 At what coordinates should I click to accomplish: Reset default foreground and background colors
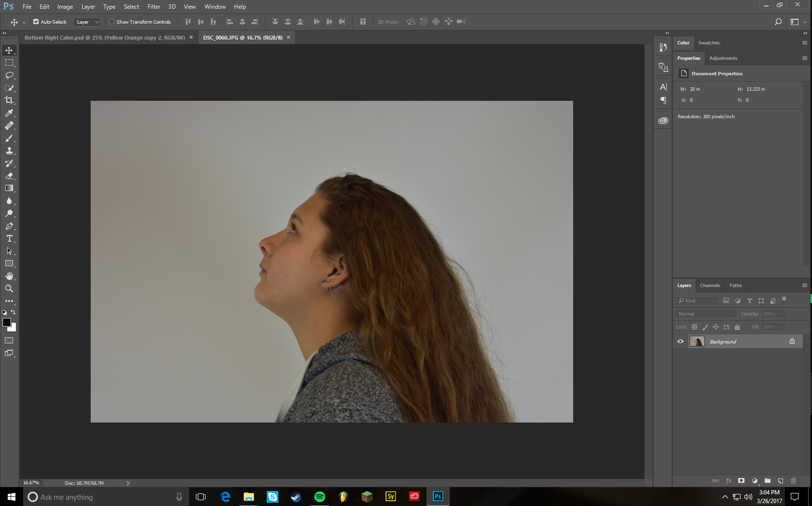pos(4,313)
